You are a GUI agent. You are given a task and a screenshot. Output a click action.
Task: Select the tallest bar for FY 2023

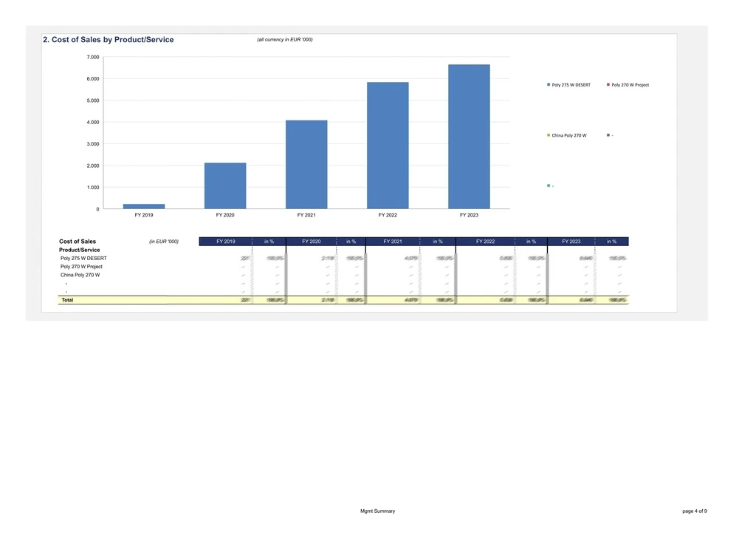(469, 137)
